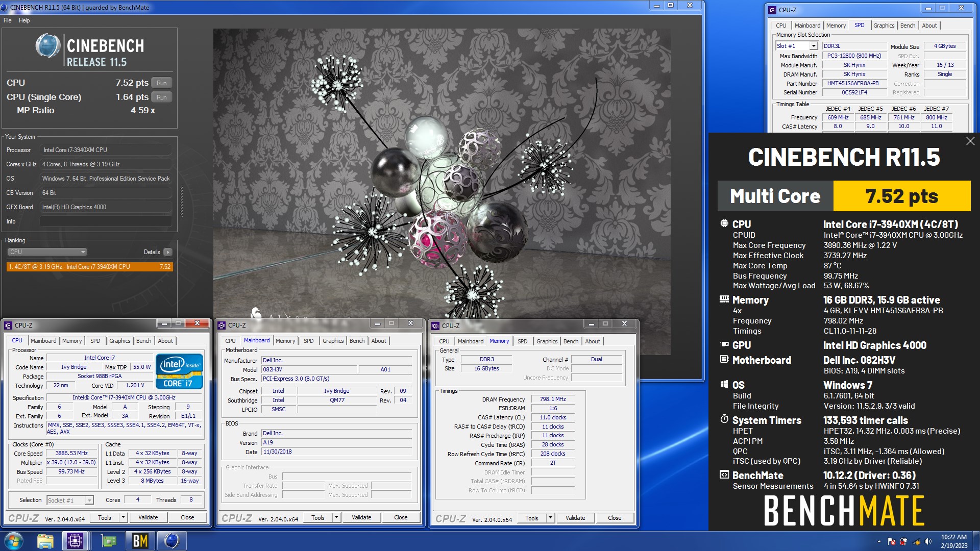Open the Slot #1 memory slot dropdown
980x551 pixels.
tap(814, 46)
